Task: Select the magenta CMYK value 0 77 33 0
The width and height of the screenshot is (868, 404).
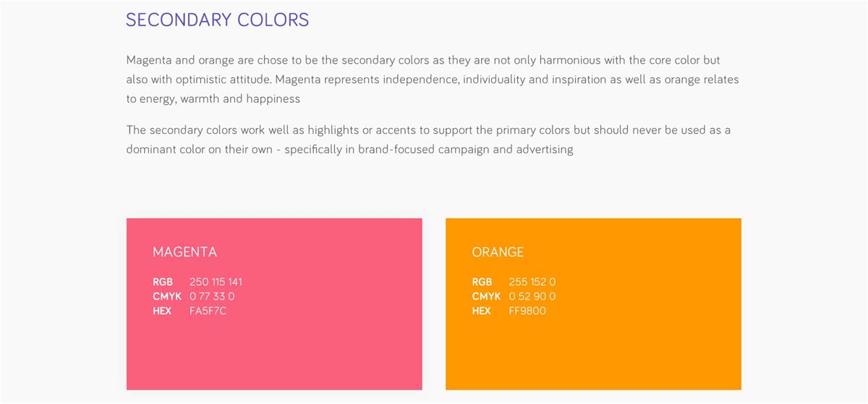Action: [212, 296]
